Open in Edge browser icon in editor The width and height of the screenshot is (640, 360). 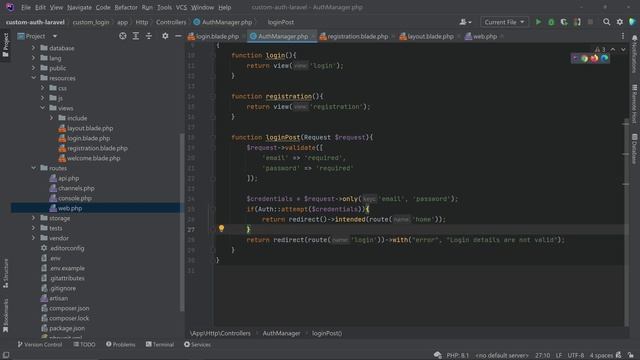(604, 58)
